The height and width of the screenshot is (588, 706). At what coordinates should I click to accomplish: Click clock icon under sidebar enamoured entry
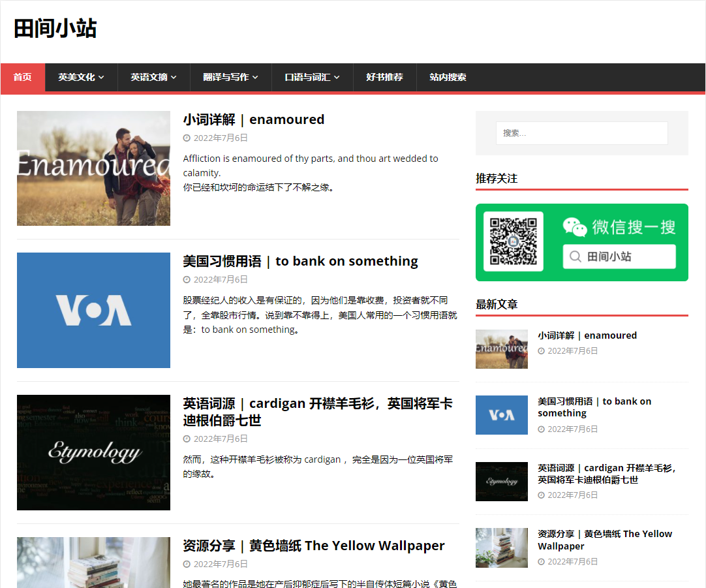point(541,351)
